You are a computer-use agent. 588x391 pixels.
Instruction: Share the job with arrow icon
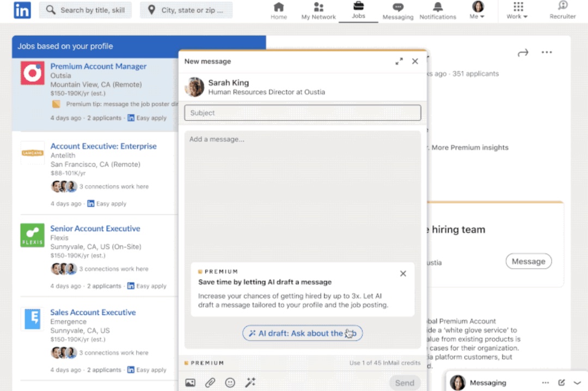pyautogui.click(x=523, y=53)
